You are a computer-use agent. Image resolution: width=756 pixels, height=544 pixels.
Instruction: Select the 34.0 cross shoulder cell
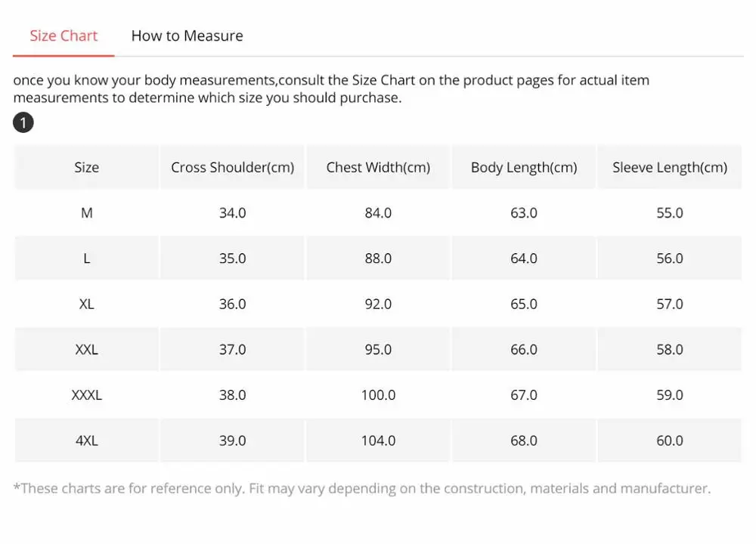[x=232, y=213]
